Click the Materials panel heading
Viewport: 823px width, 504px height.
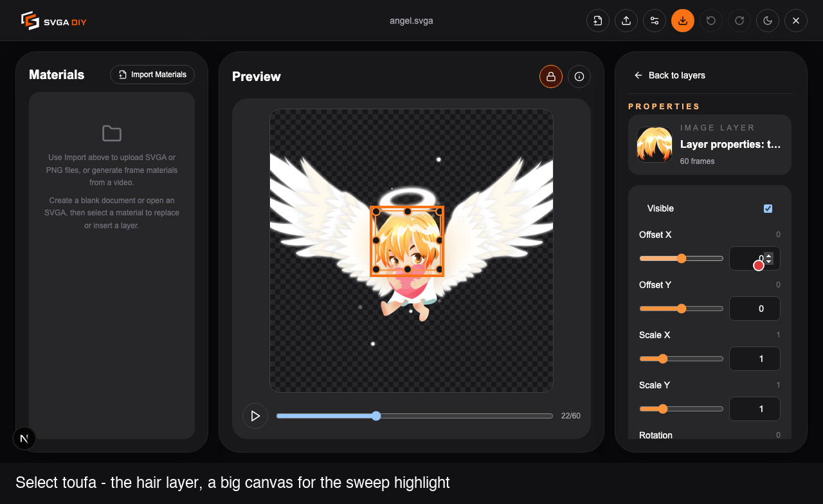57,75
